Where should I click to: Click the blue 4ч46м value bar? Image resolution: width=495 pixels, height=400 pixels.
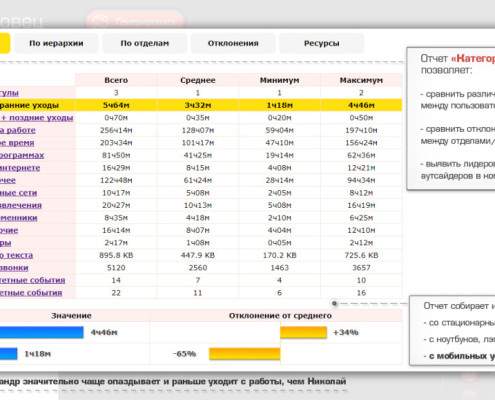pos(42,332)
